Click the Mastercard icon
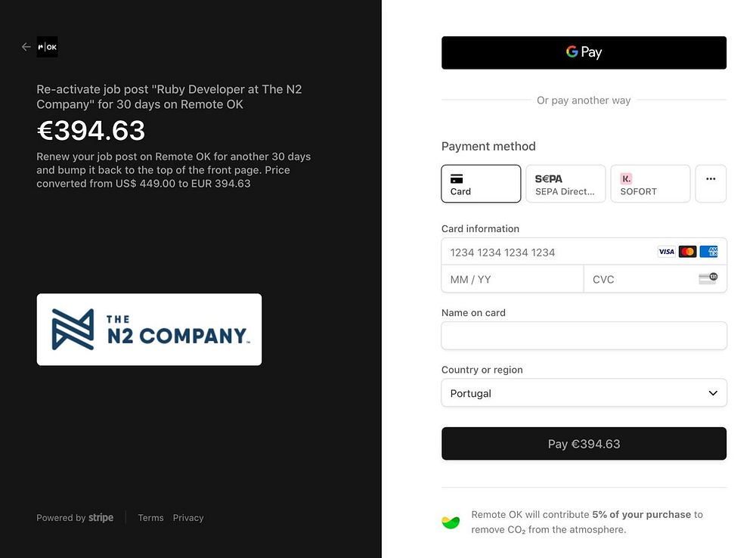 pos(687,252)
